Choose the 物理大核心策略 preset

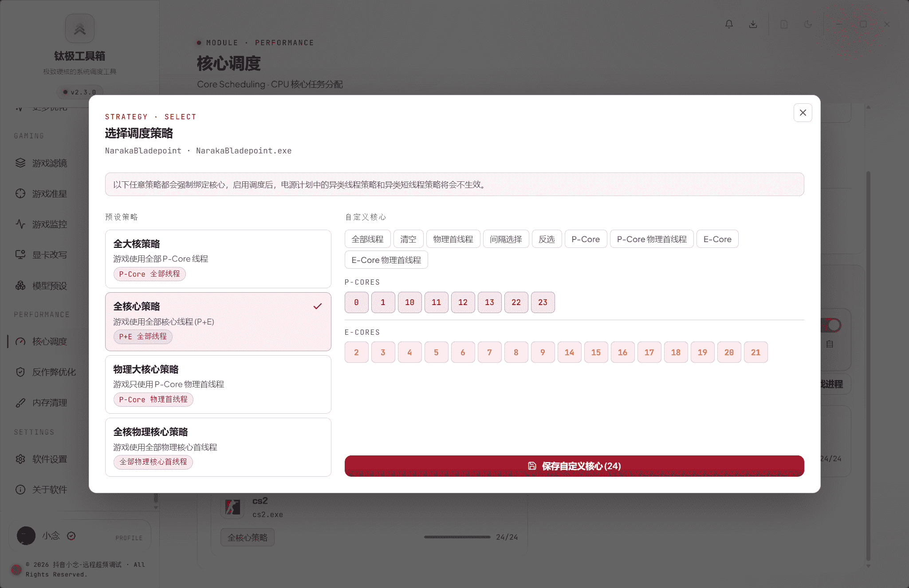218,384
